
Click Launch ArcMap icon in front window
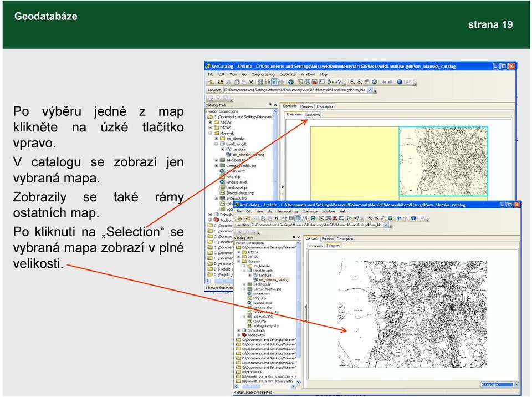pyautogui.click(x=313, y=218)
